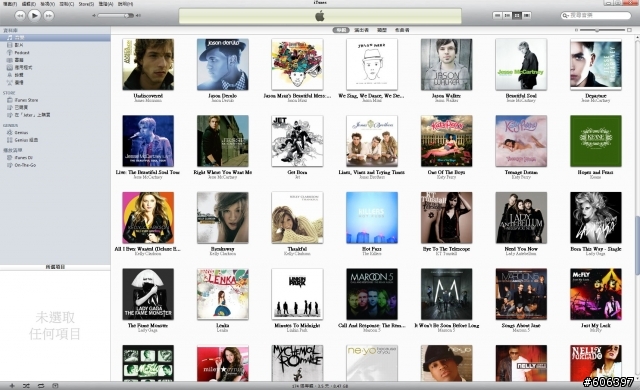Open Genius 組曲 mixes

(55, 140)
